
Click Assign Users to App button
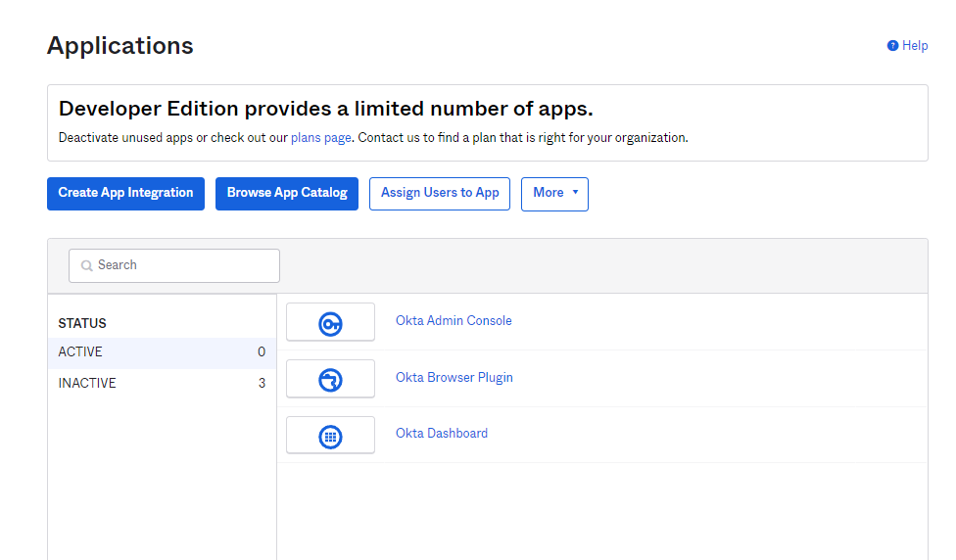point(440,194)
